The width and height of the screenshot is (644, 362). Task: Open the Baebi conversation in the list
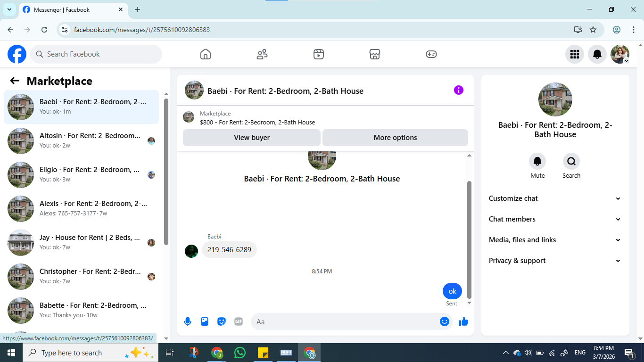click(x=82, y=107)
